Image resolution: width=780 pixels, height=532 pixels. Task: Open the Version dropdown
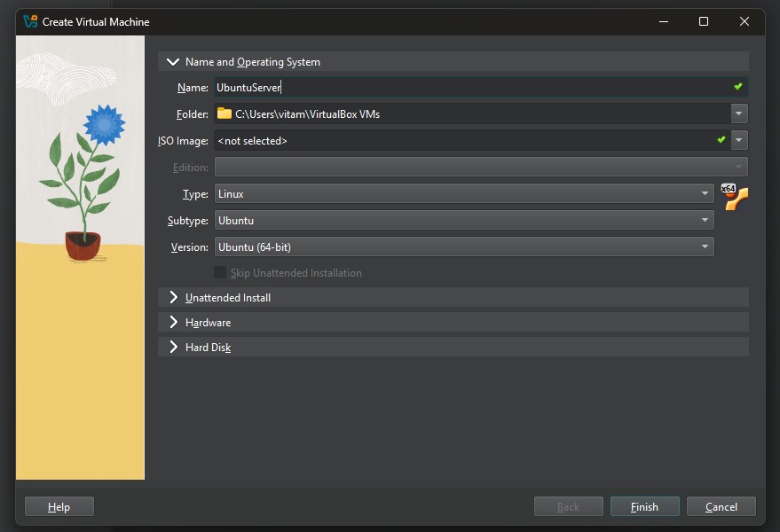[705, 246]
